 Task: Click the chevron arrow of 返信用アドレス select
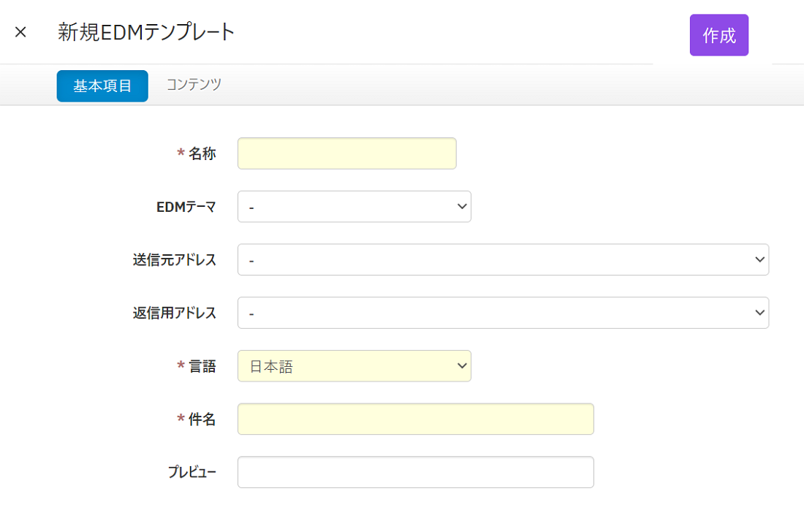[x=759, y=313]
